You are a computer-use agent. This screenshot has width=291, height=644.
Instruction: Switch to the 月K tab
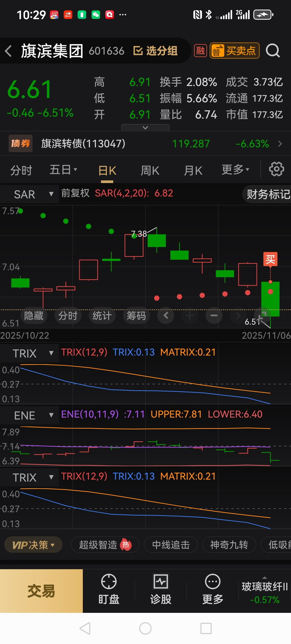click(x=193, y=171)
